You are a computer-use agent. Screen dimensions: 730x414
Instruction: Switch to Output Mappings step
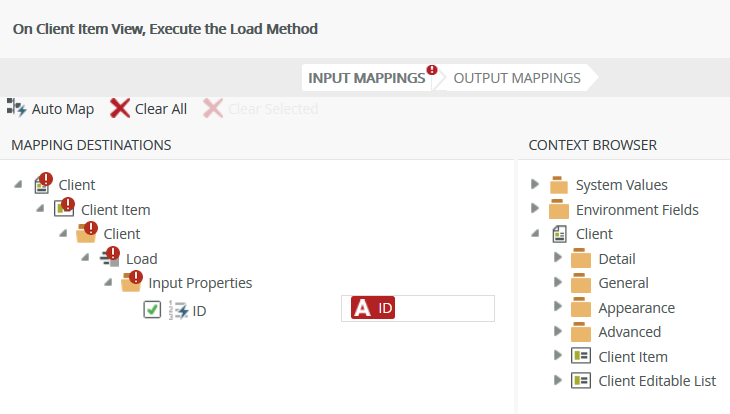click(x=516, y=77)
